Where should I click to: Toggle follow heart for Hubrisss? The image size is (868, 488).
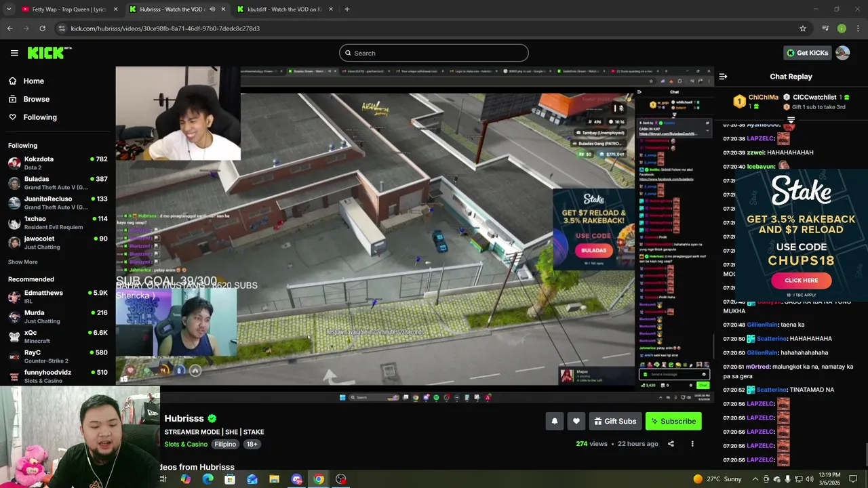576,422
